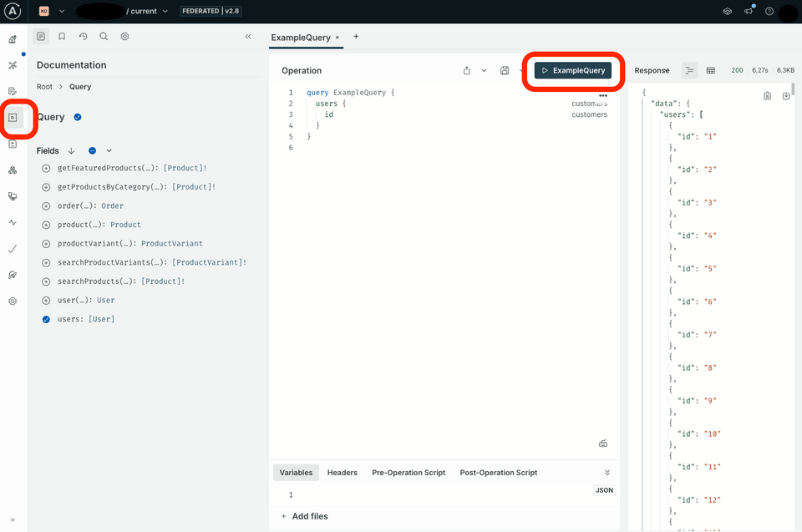Open the help question-mark icon
The height and width of the screenshot is (532, 802).
(x=769, y=11)
